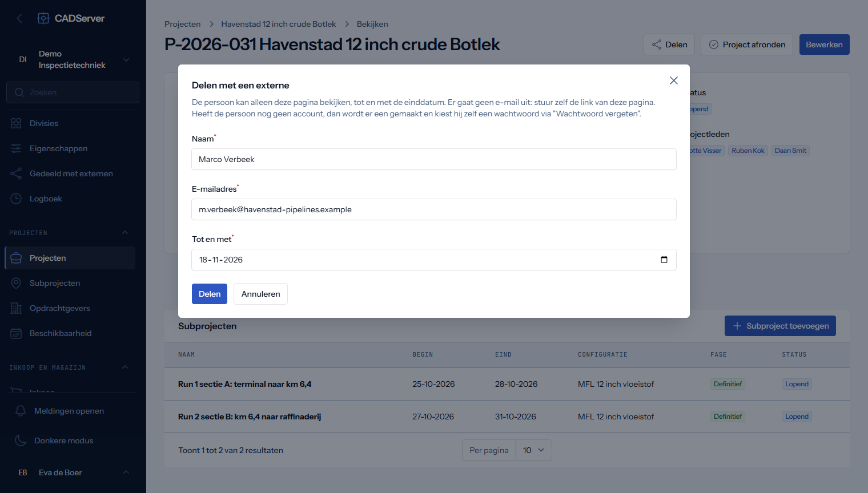Click the EB user avatar
The image size is (868, 493).
tap(23, 472)
